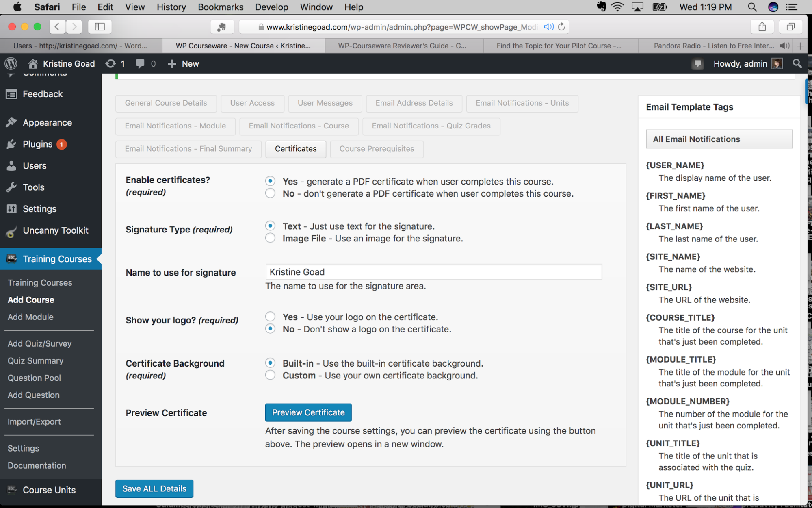The width and height of the screenshot is (812, 508).
Task: Click the Preview Certificate button
Action: (x=308, y=412)
